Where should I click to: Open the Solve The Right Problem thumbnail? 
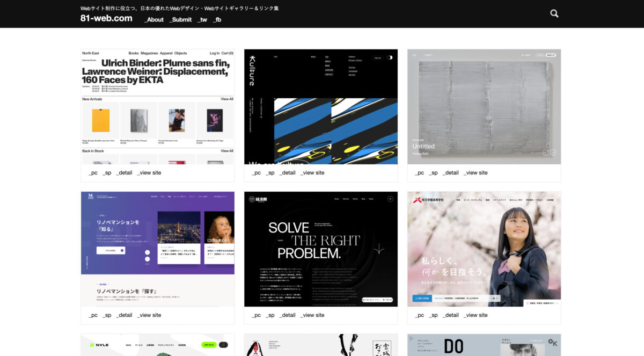click(x=321, y=249)
